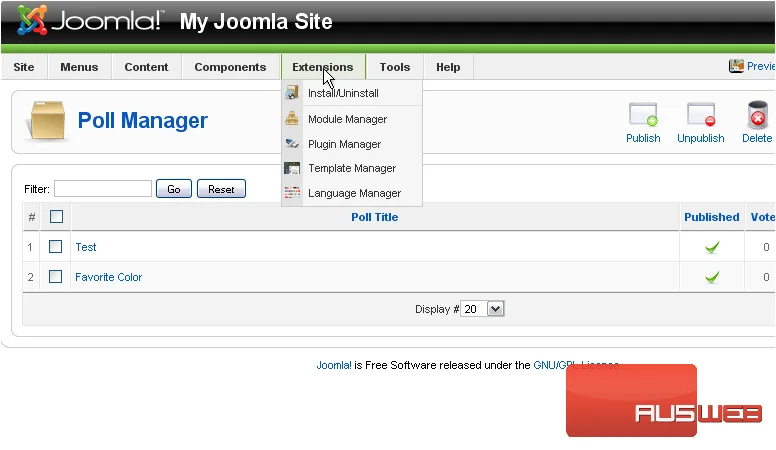Sort by Published column header
Viewport: 776px width, 450px height.
712,217
